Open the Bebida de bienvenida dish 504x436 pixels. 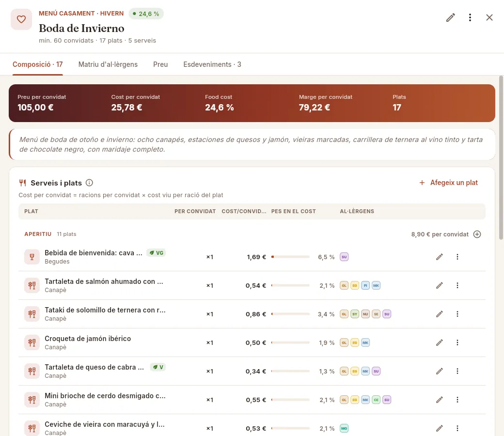[x=94, y=253]
